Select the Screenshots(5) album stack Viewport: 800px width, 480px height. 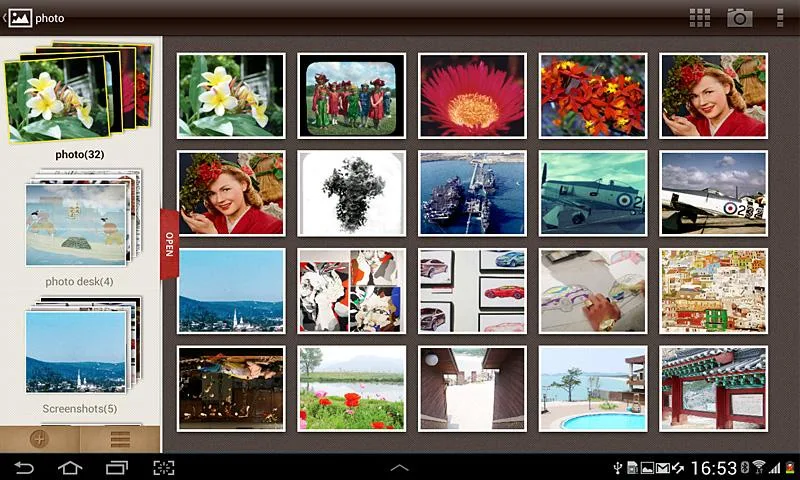(x=83, y=345)
